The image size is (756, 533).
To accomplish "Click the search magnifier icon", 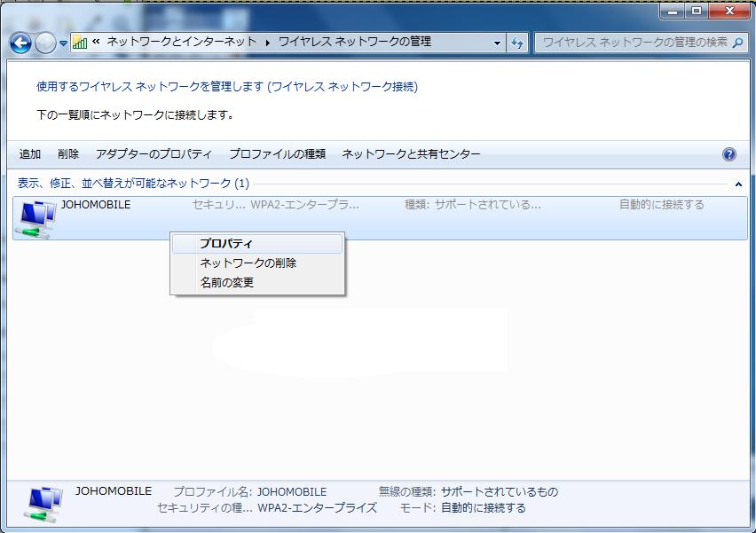I will tap(737, 43).
